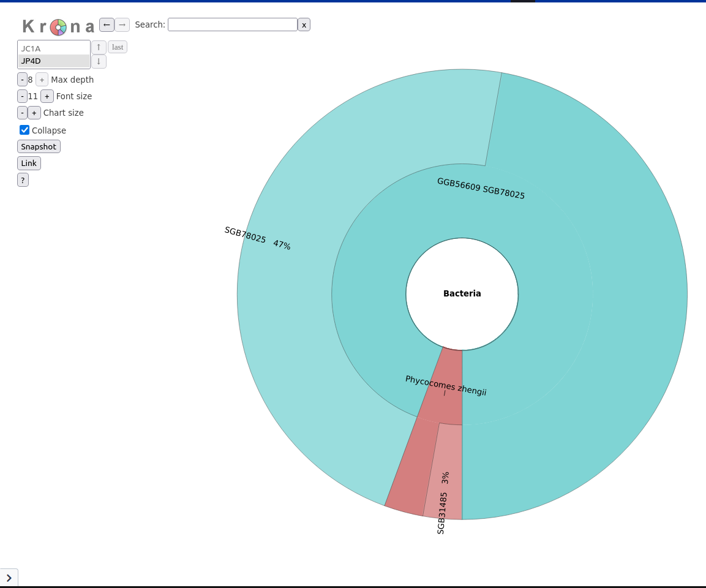Click into the Search text field

click(x=232, y=24)
